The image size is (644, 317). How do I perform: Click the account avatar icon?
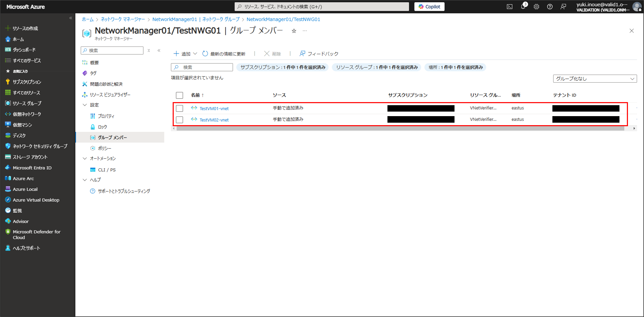pyautogui.click(x=637, y=7)
